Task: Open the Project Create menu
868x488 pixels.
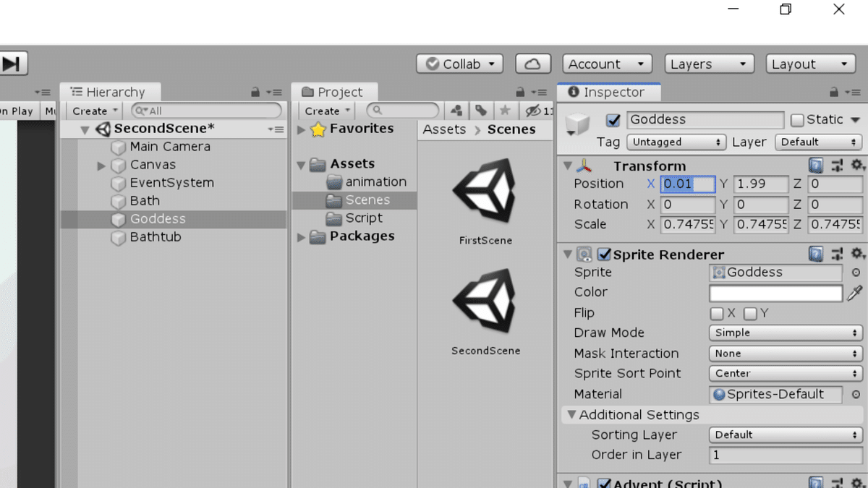Action: [x=326, y=111]
